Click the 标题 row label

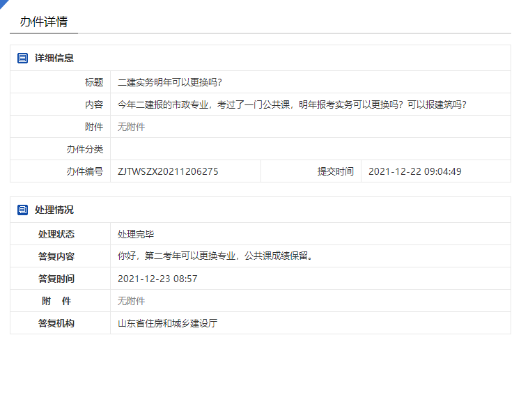94,82
